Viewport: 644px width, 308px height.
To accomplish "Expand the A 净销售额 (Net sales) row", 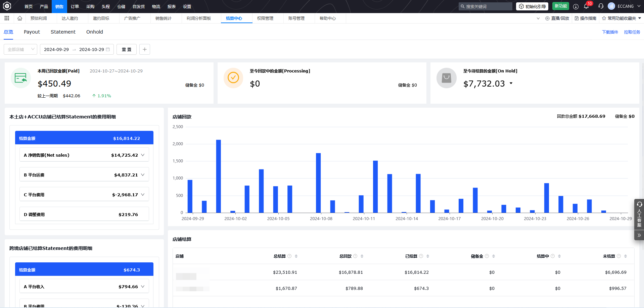I will 143,155.
